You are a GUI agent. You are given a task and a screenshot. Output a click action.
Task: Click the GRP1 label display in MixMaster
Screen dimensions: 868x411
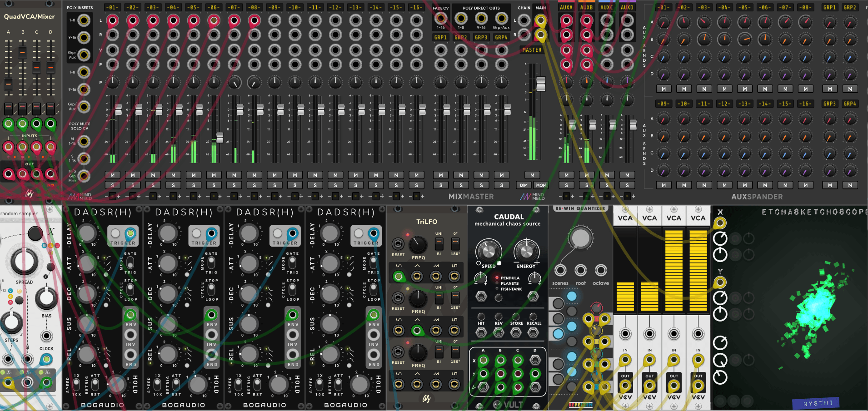click(440, 37)
